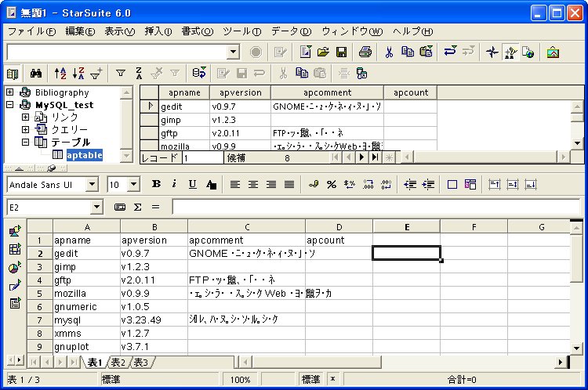Toggle justified alignment
Screen dimensions: 588x390
point(289,184)
